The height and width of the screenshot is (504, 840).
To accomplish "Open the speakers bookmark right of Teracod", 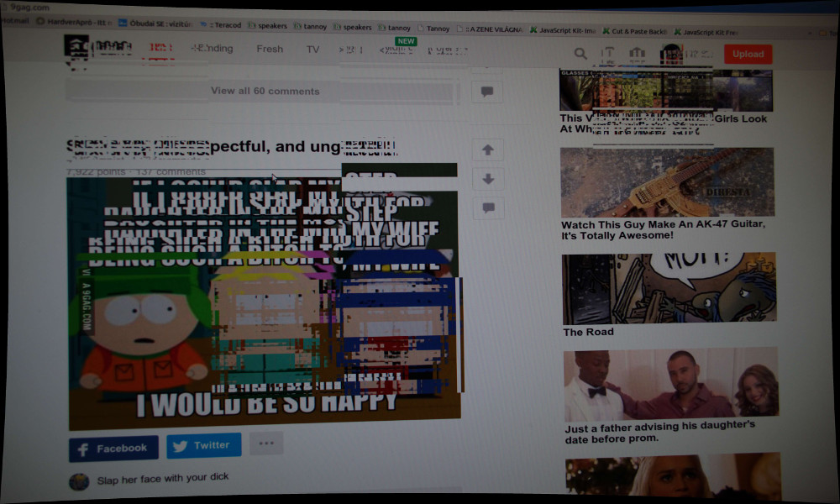I will (x=267, y=26).
